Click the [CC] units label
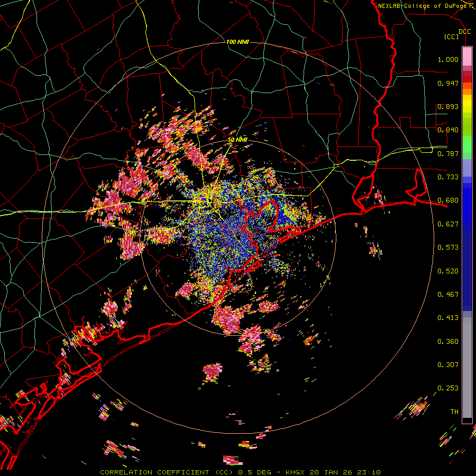The height and width of the screenshot is (476, 476). point(451,36)
